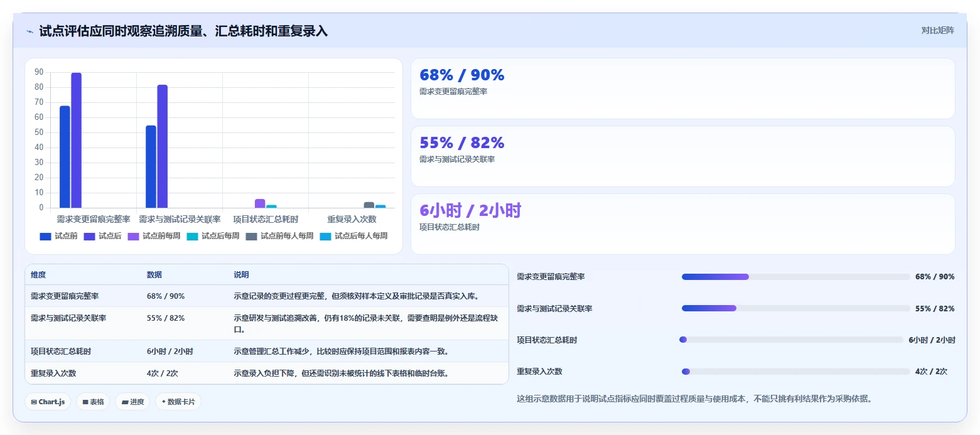
Task: Toggle the 试点前每人每周 legend entry
Action: point(279,237)
